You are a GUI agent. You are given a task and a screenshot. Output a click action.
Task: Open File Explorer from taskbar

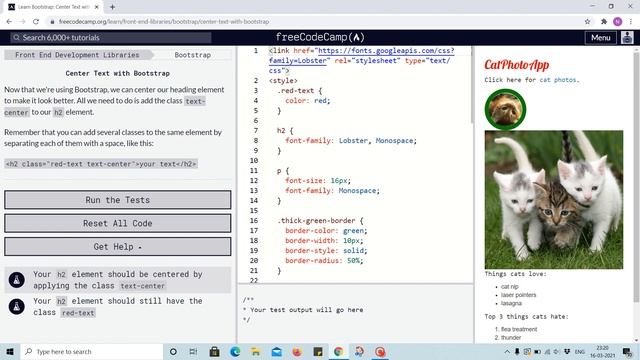tap(256, 351)
